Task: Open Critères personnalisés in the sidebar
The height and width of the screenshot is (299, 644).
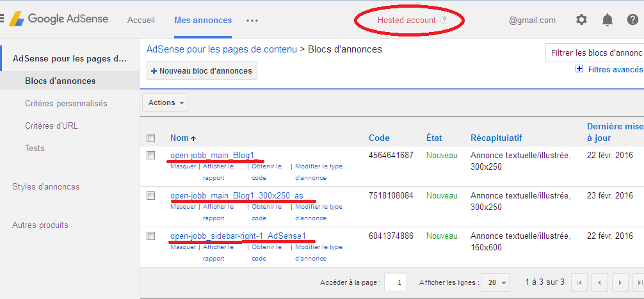Action: pos(66,104)
